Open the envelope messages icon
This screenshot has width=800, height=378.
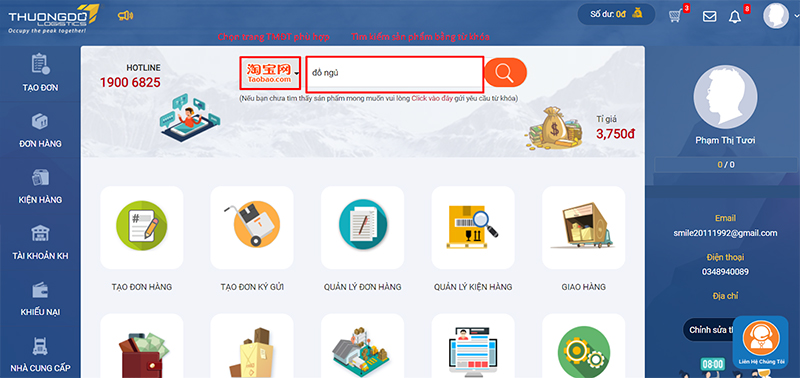pos(709,17)
